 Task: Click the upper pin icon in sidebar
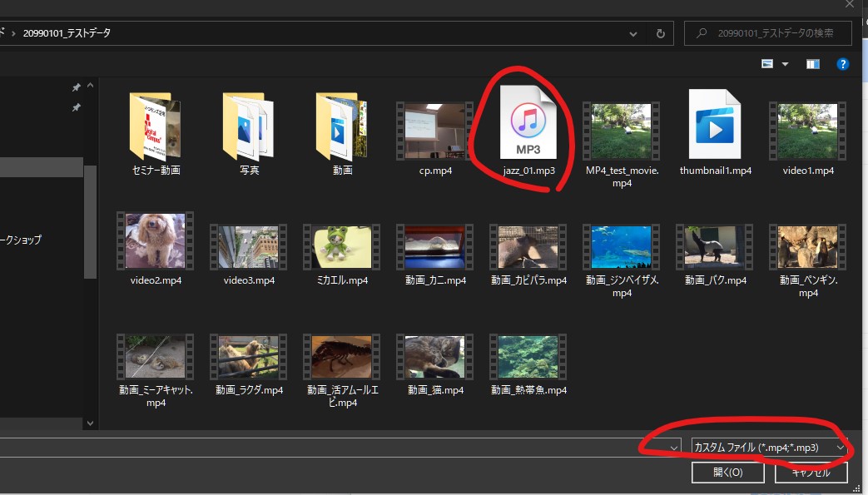75,87
